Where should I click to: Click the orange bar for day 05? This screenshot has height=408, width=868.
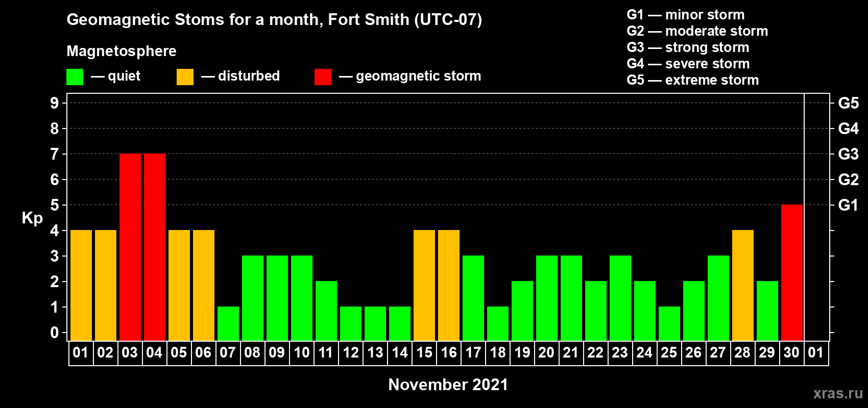(x=179, y=286)
